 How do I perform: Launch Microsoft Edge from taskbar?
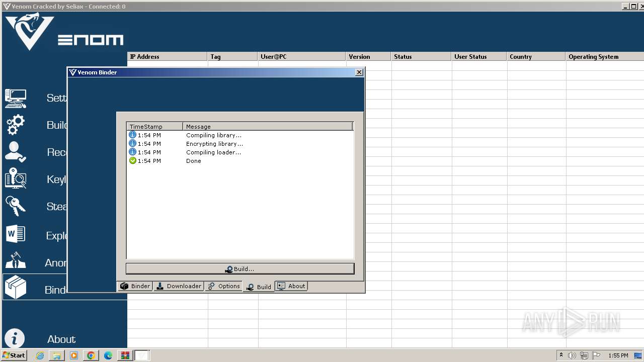click(x=108, y=355)
